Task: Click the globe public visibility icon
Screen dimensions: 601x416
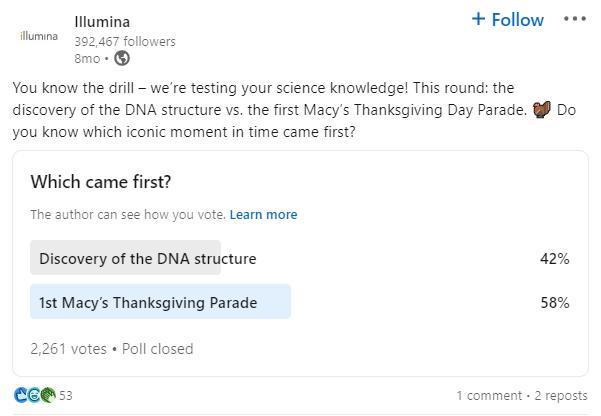Action: pyautogui.click(x=122, y=58)
